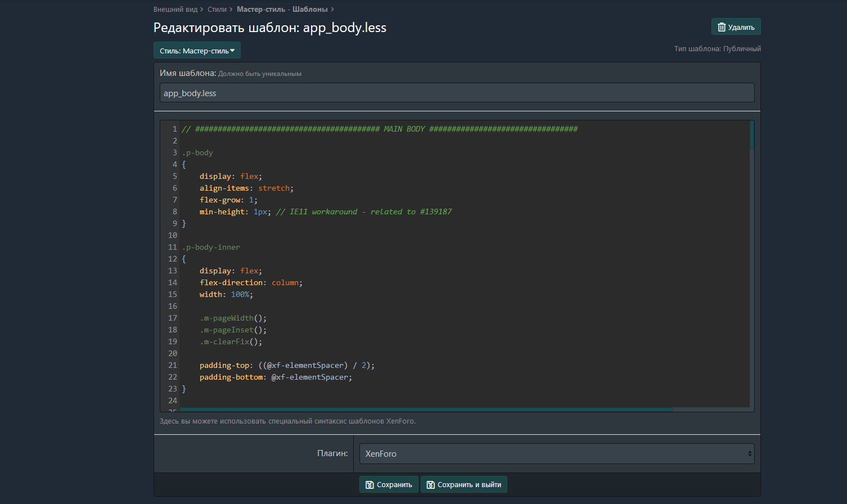Click the floppy disk icon on Сохранить

coord(370,484)
